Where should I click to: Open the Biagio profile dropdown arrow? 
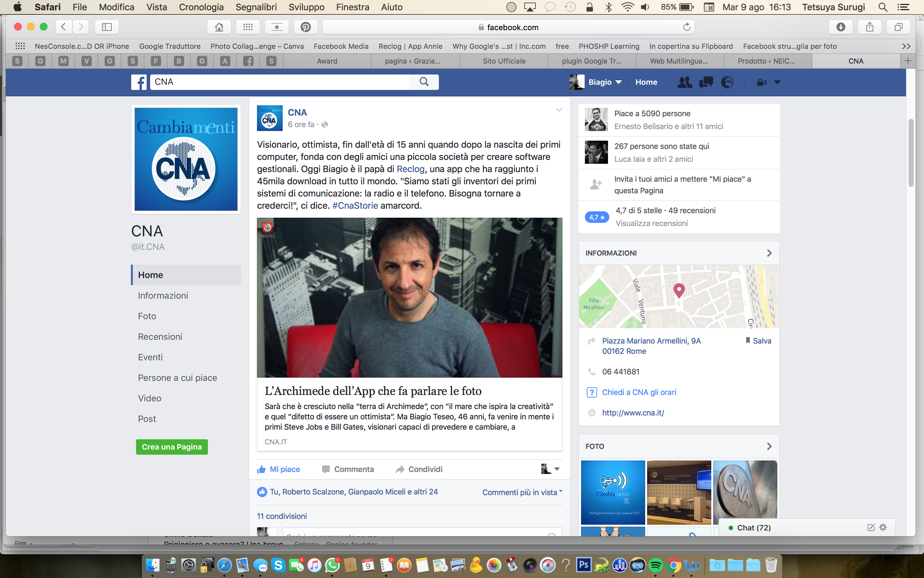pos(619,82)
